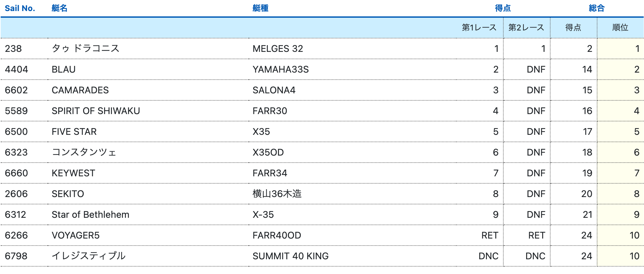Click SPIRIT OF SHIWAKU boat name
Screen dimensions: 644x274
click(x=96, y=111)
